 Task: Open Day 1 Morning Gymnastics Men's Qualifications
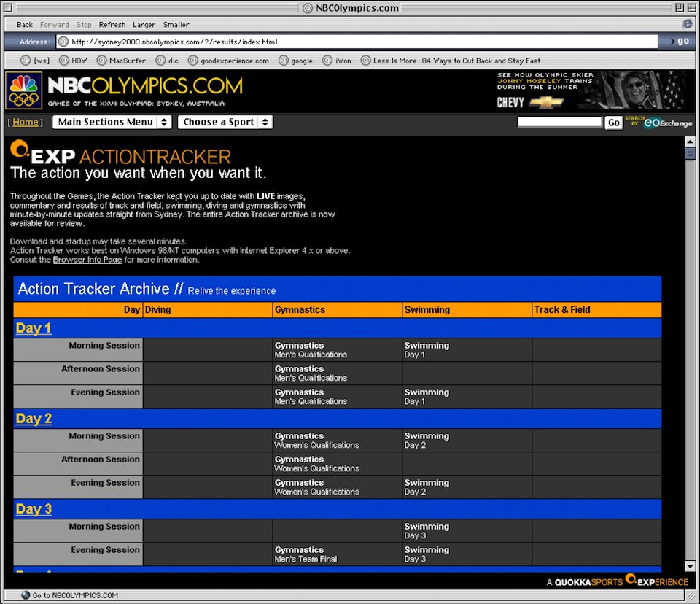[x=311, y=350]
